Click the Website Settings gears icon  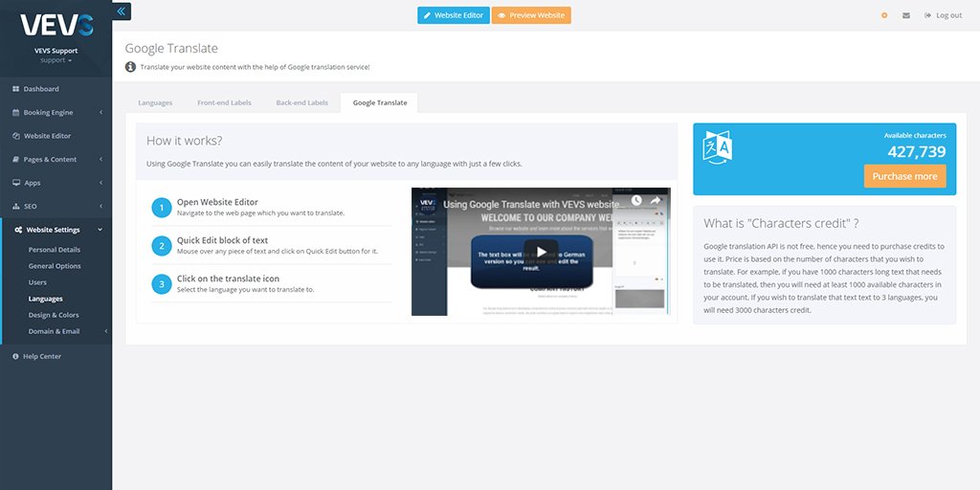[19, 230]
